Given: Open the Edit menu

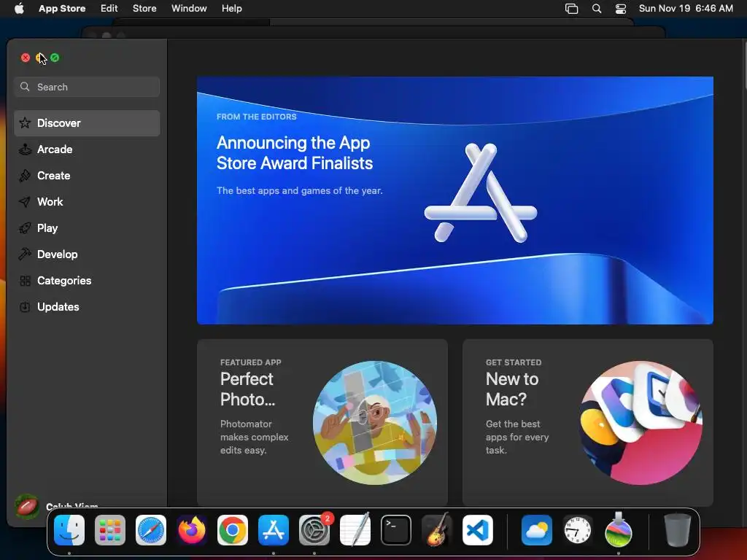Looking at the screenshot, I should [x=109, y=8].
